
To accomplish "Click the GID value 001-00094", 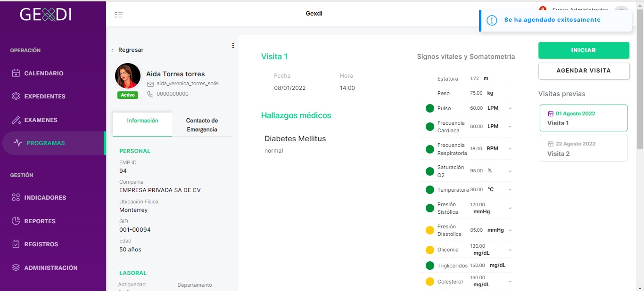I will (135, 230).
